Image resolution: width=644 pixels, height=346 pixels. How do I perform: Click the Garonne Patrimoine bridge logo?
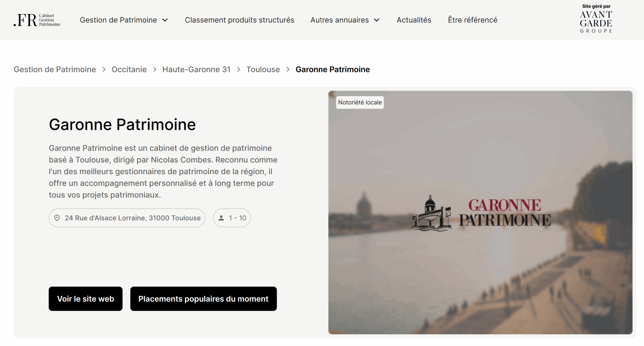431,213
